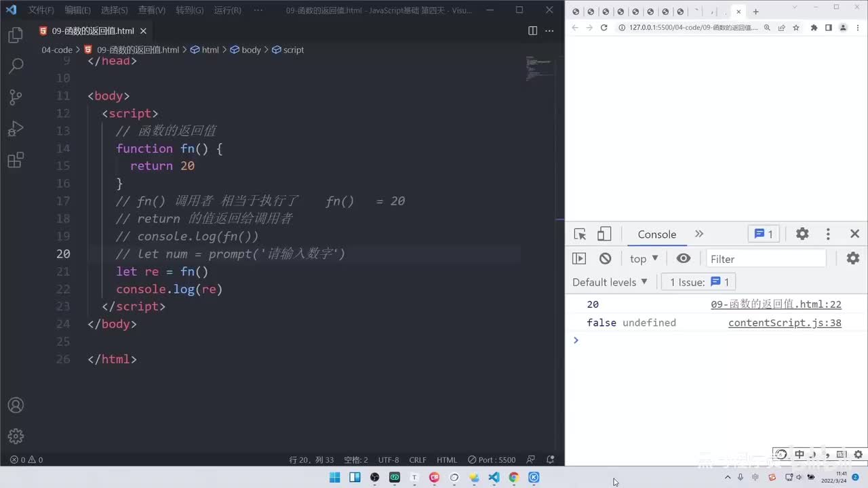Share this page from the address bar
Viewport: 868px width, 488px height.
pos(782,28)
